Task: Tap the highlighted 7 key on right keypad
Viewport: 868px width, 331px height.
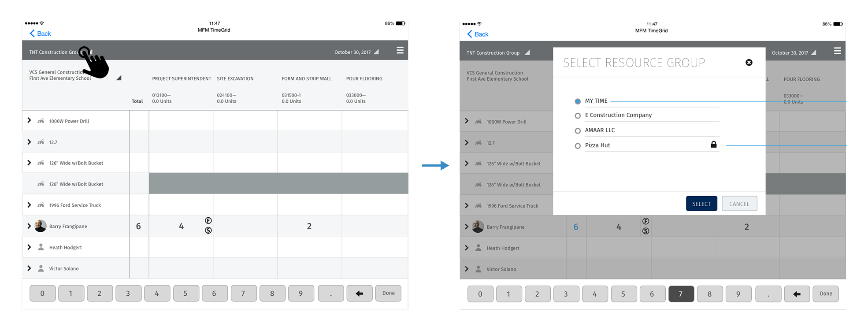Action: pyautogui.click(x=681, y=294)
